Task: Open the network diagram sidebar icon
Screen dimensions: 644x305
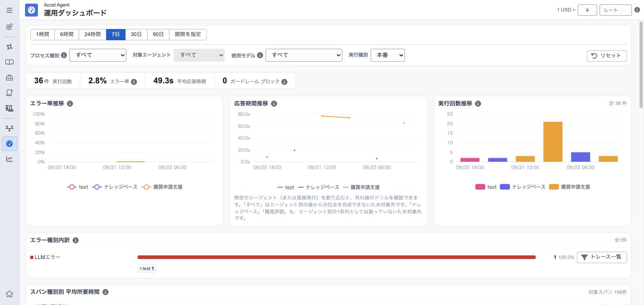Action: tap(9, 128)
